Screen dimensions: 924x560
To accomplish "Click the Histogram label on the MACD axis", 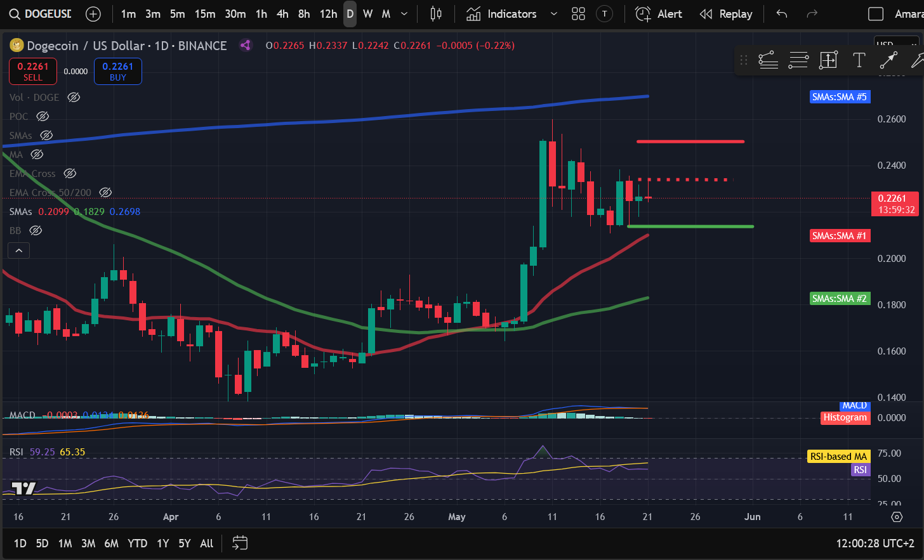I will [845, 417].
